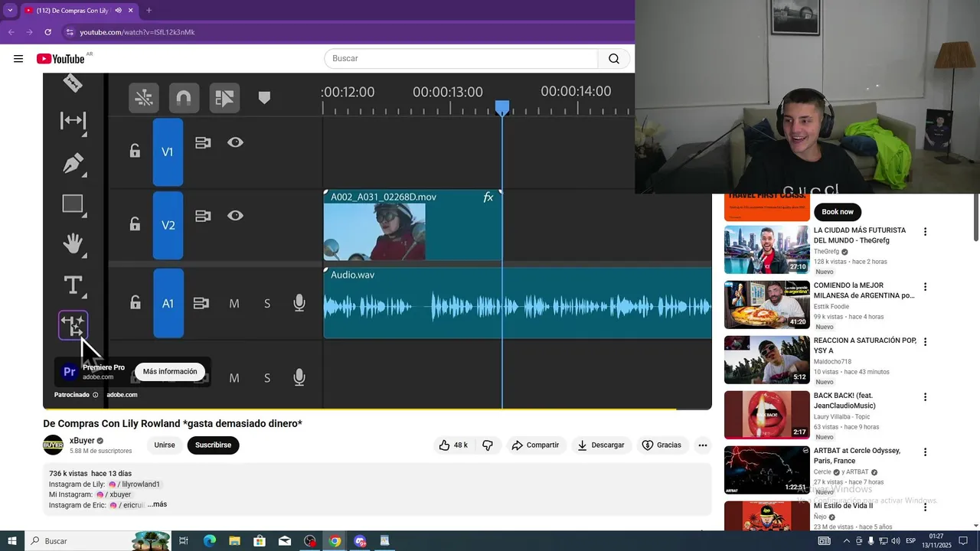980x551 pixels.
Task: Open options for REACCION A SATURACIÓN POP video
Action: click(x=925, y=342)
